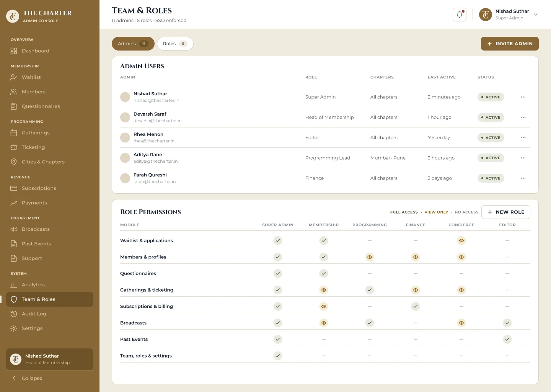Open row options for Nishad Suthar
The image size is (551, 392).
pyautogui.click(x=523, y=97)
